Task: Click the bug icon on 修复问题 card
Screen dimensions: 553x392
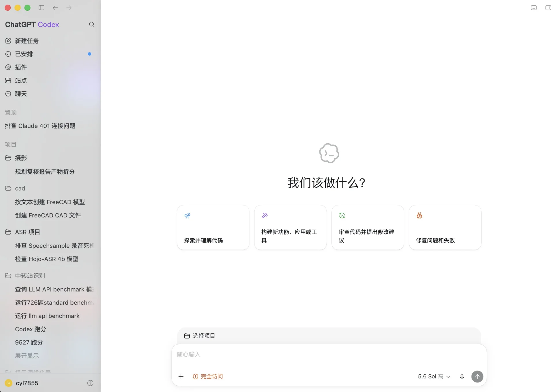Action: 419,216
